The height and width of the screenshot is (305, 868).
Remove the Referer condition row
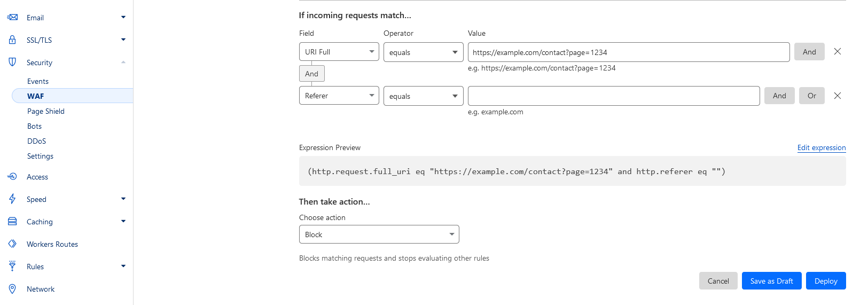pos(838,96)
